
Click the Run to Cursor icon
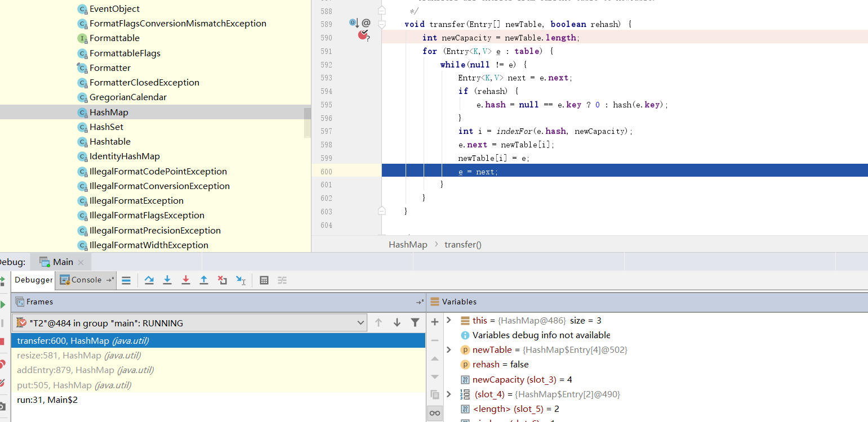(241, 280)
